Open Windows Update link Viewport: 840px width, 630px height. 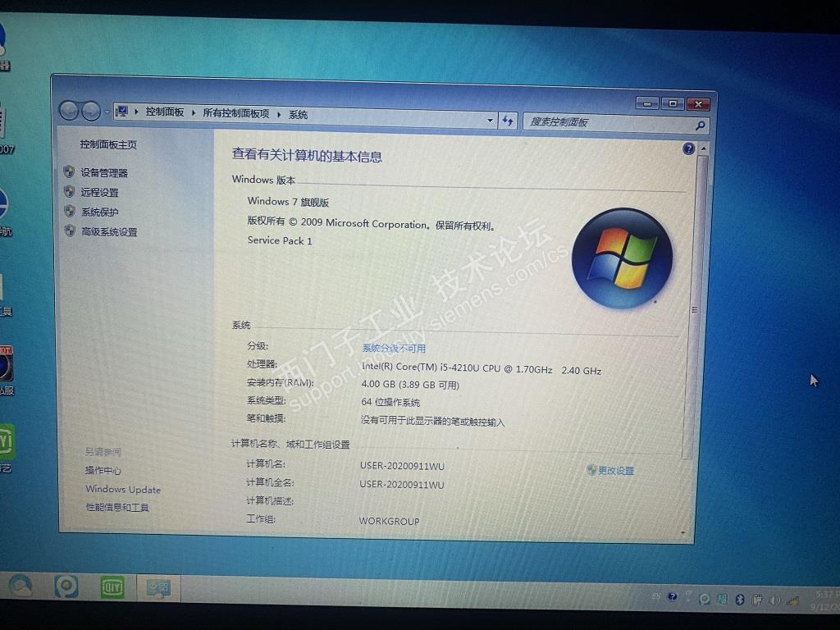123,489
